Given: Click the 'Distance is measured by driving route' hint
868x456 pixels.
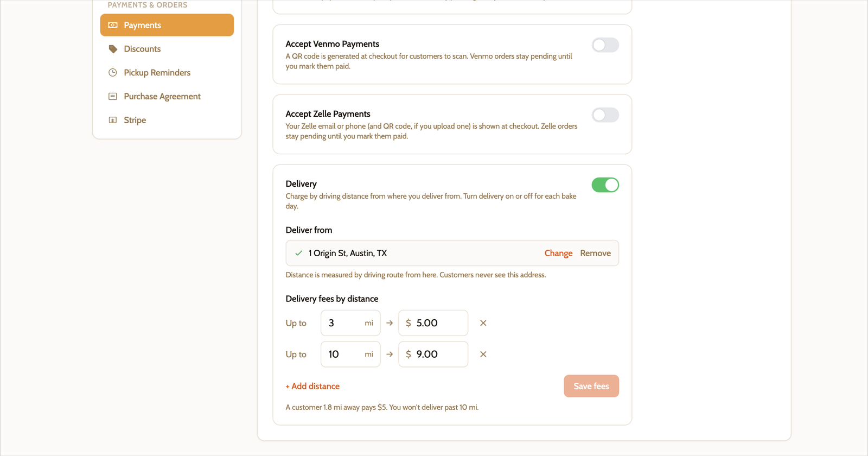Looking at the screenshot, I should pos(416,275).
